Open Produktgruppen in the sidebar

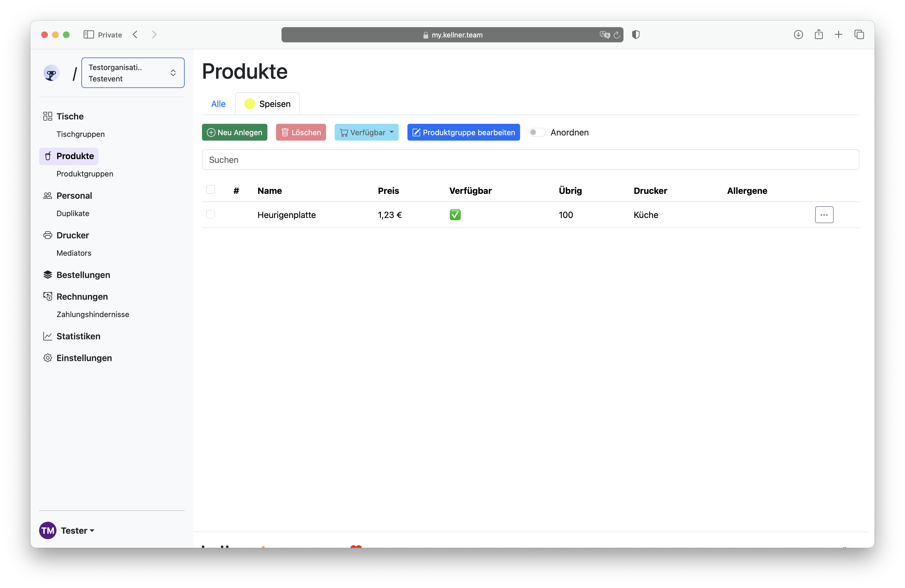[85, 173]
